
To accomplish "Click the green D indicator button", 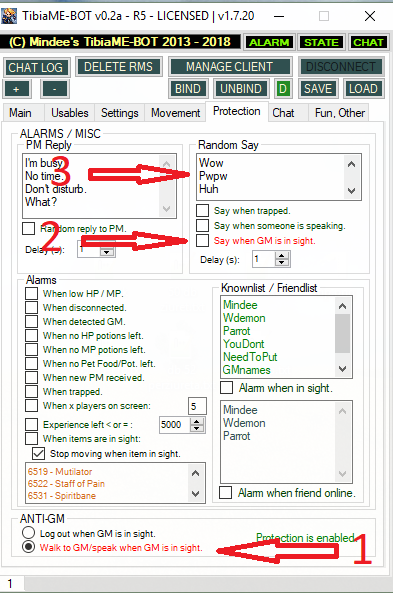I will click(x=282, y=89).
